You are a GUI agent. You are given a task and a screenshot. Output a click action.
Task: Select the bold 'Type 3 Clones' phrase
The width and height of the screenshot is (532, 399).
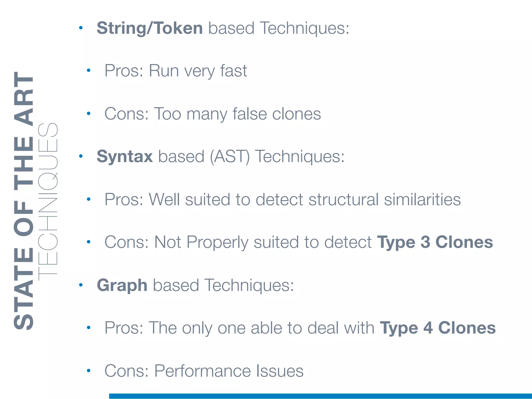[435, 242]
